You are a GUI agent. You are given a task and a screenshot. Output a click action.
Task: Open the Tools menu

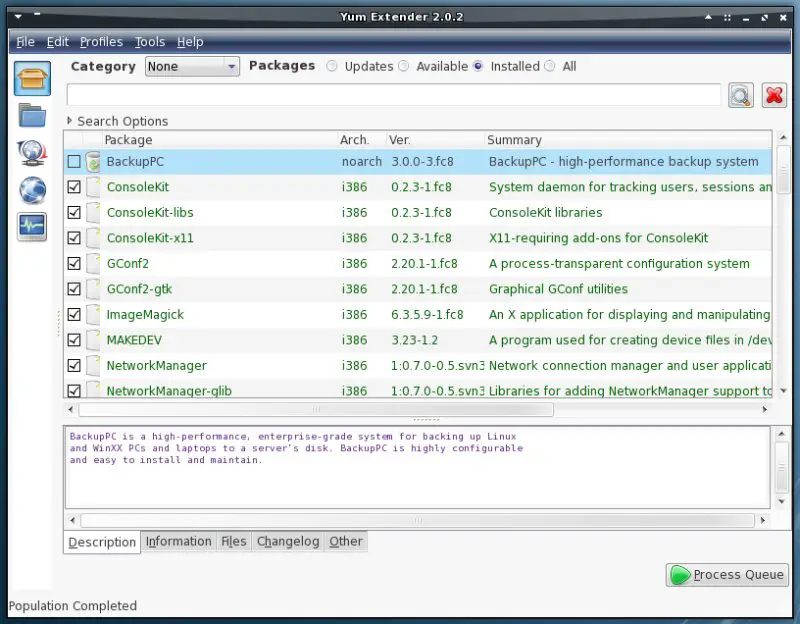click(x=150, y=42)
